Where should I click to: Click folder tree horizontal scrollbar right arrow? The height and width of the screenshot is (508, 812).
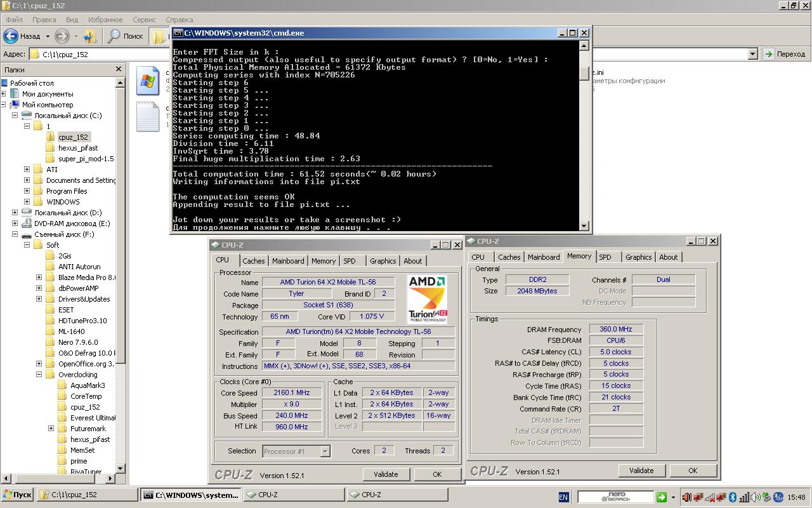coord(110,479)
